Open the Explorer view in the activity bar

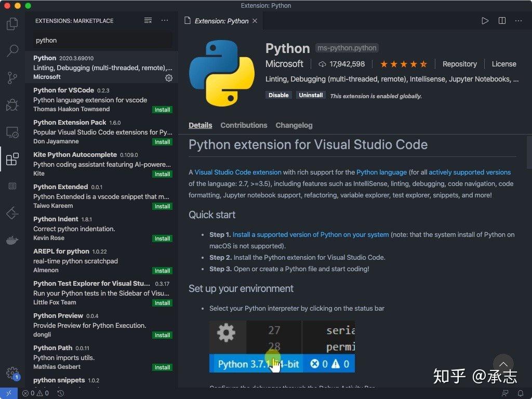(12, 24)
